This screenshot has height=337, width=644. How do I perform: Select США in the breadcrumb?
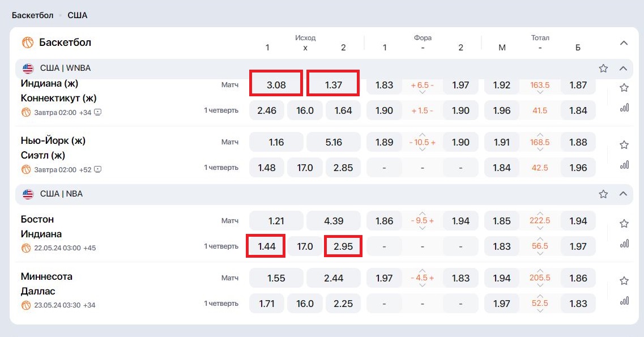tap(77, 15)
